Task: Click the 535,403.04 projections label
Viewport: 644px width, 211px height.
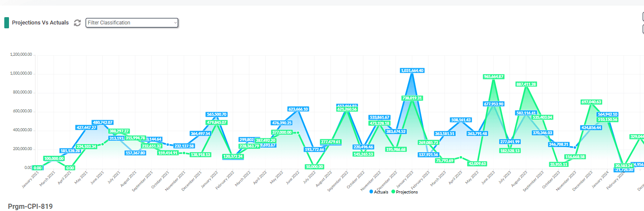Action: 543,117
